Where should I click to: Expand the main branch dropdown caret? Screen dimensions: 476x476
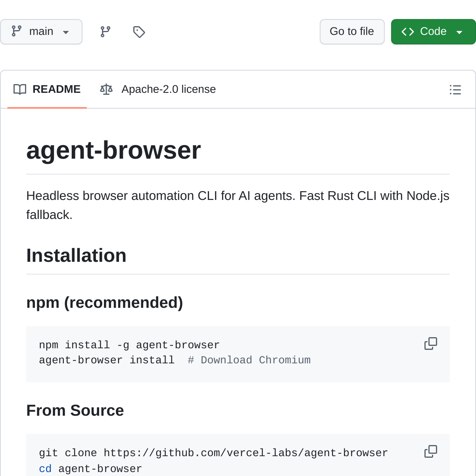click(66, 32)
